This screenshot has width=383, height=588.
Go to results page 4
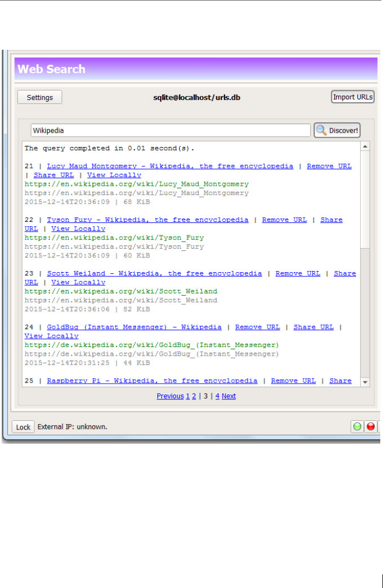pos(217,396)
